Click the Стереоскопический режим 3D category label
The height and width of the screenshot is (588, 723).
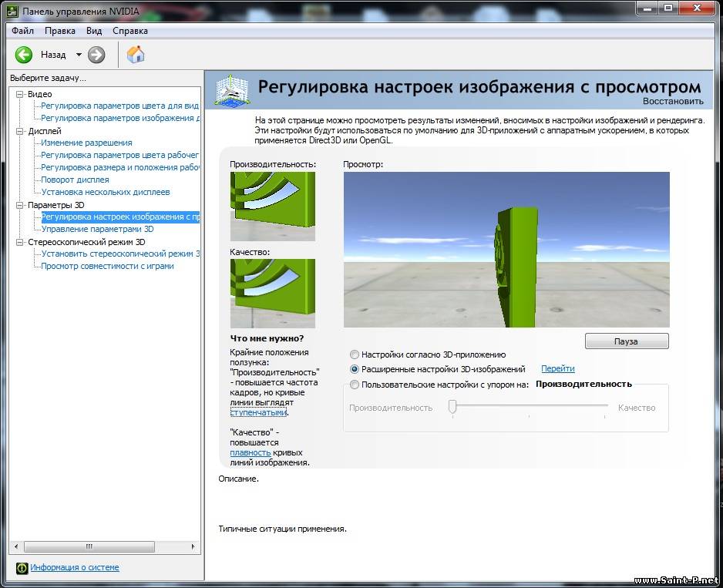point(86,242)
